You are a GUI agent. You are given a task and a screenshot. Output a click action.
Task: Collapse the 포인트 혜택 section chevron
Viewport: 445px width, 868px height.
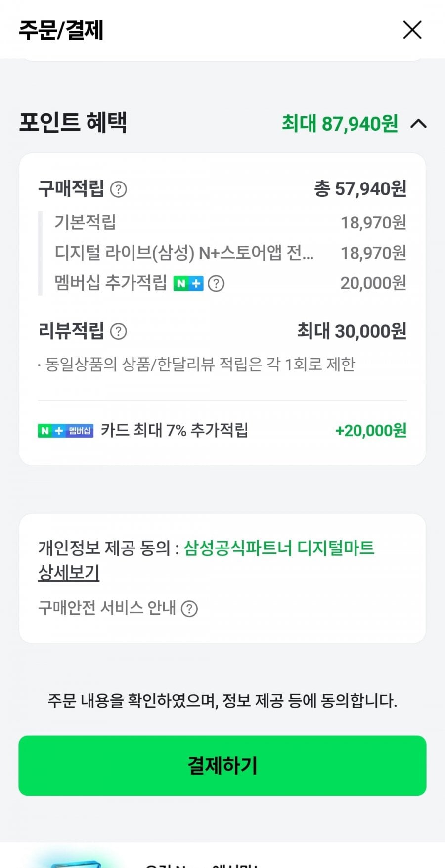pyautogui.click(x=418, y=123)
